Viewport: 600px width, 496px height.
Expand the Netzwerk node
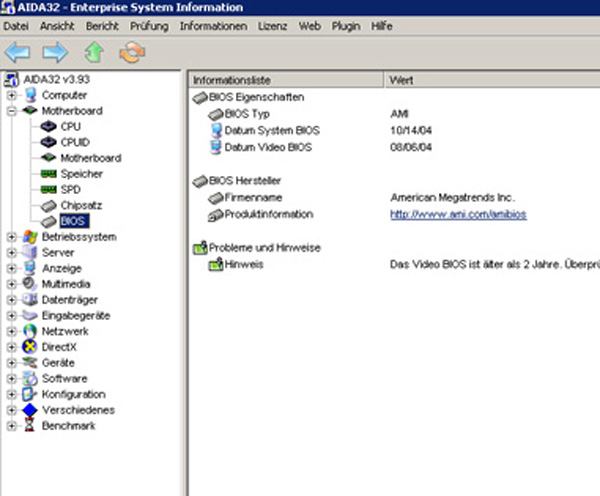(12, 331)
